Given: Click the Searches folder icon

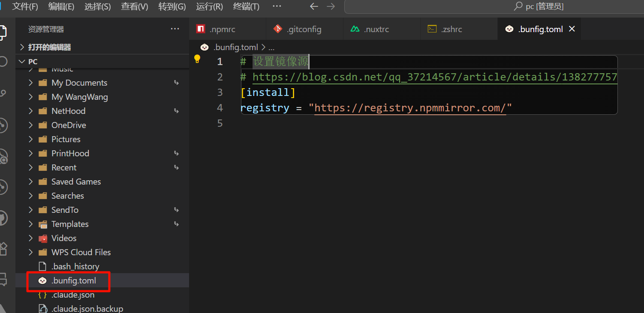Looking at the screenshot, I should [43, 196].
